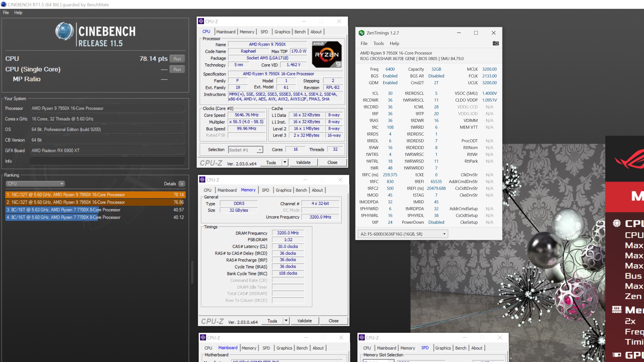The height and width of the screenshot is (362, 644).
Task: Switch to Bench tab in top CPU-Z window
Action: click(300, 32)
